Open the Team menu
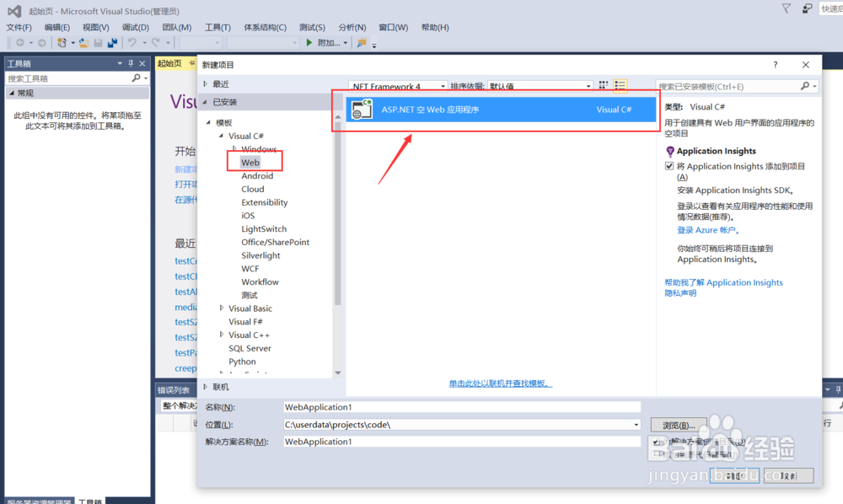The width and height of the screenshot is (843, 504). click(x=177, y=28)
